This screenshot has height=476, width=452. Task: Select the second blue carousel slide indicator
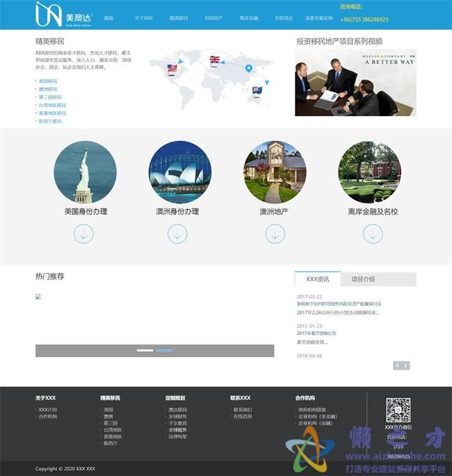coord(164,350)
